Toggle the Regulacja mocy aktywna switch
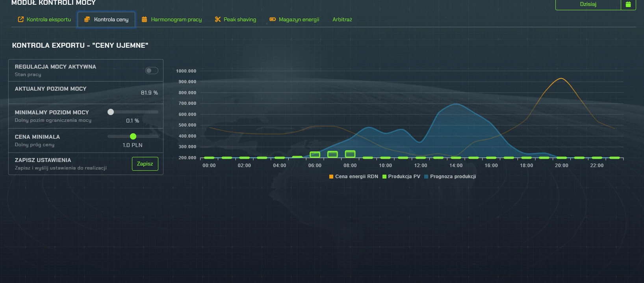The height and width of the screenshot is (283, 644). click(x=152, y=71)
